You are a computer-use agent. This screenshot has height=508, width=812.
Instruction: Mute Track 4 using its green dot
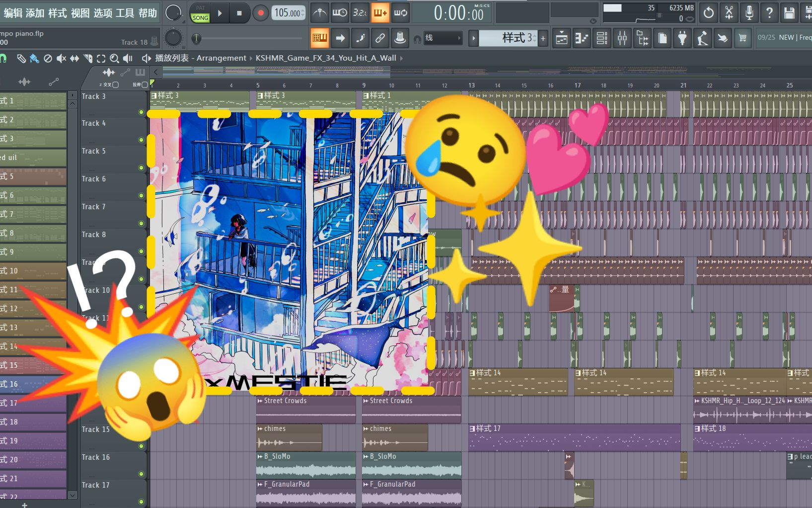tap(141, 140)
